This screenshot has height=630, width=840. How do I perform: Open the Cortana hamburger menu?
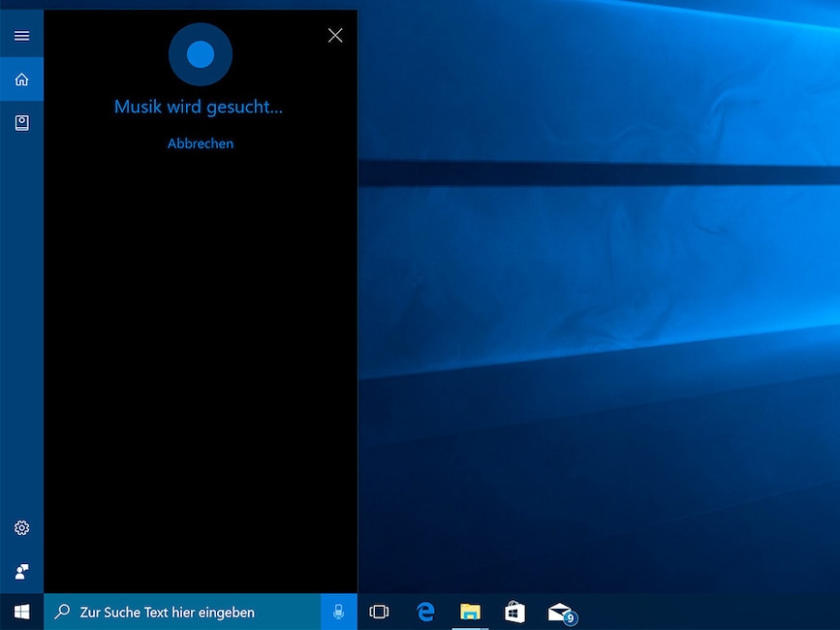point(21,35)
